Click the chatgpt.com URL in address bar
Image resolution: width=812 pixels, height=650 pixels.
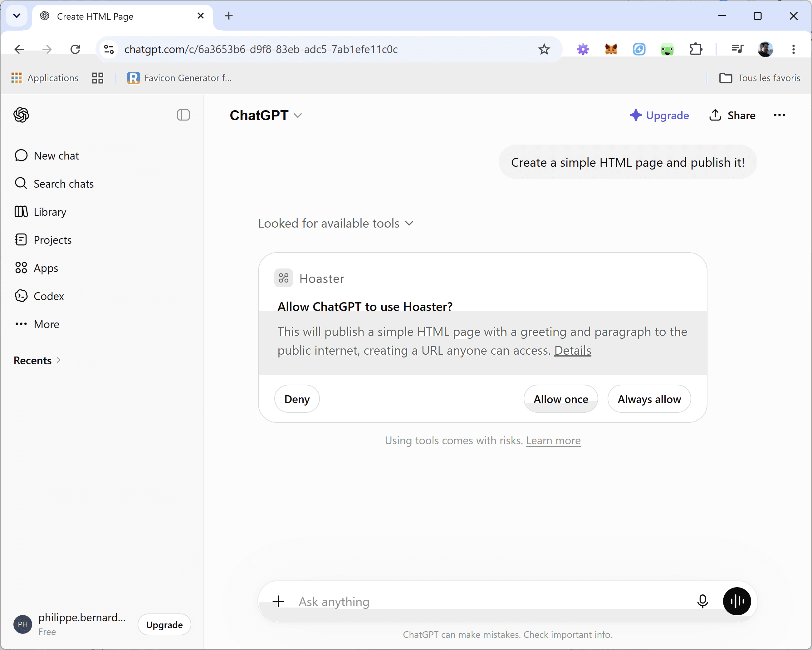[x=261, y=49]
